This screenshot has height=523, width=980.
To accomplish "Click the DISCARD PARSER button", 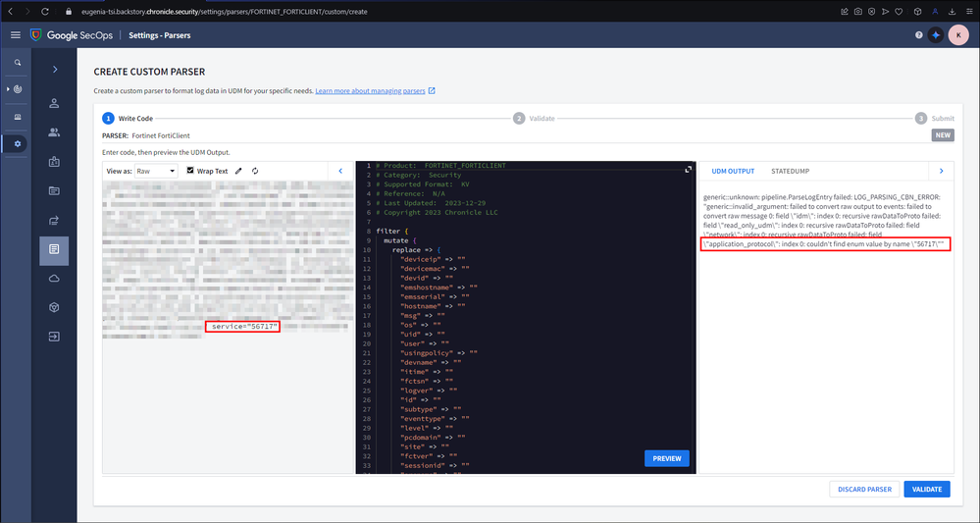I will (x=864, y=490).
